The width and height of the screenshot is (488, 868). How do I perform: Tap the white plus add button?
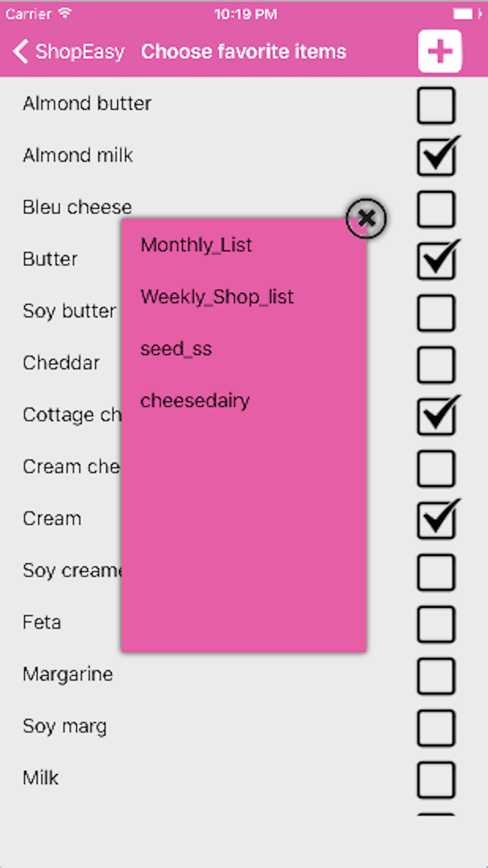click(439, 51)
